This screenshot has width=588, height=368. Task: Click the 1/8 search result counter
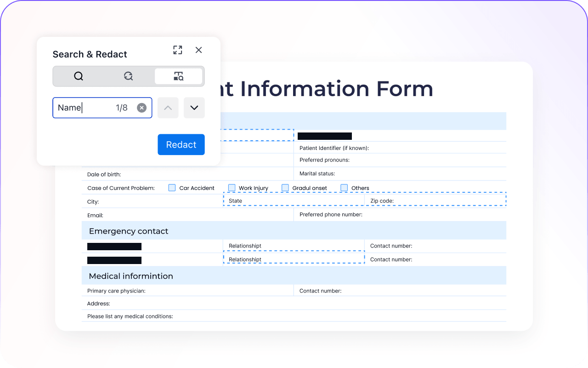tap(122, 108)
